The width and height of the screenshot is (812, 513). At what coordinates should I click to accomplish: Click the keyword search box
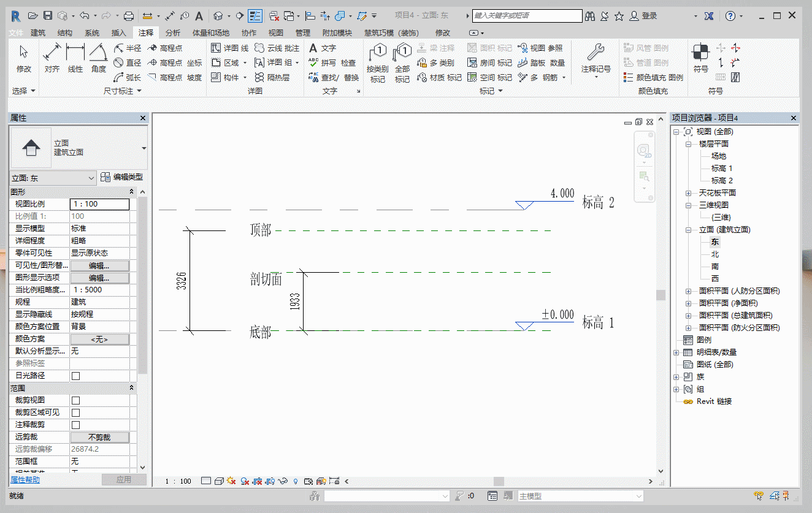click(527, 16)
